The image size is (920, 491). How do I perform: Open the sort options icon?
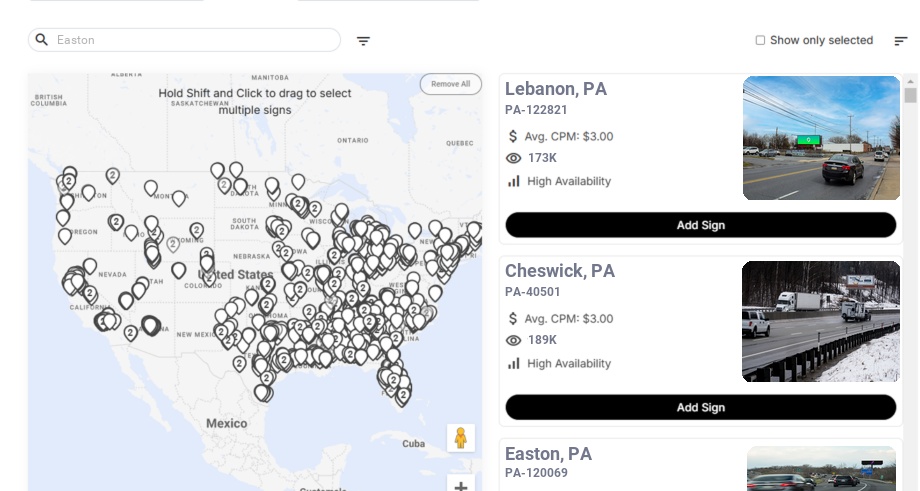[901, 41]
